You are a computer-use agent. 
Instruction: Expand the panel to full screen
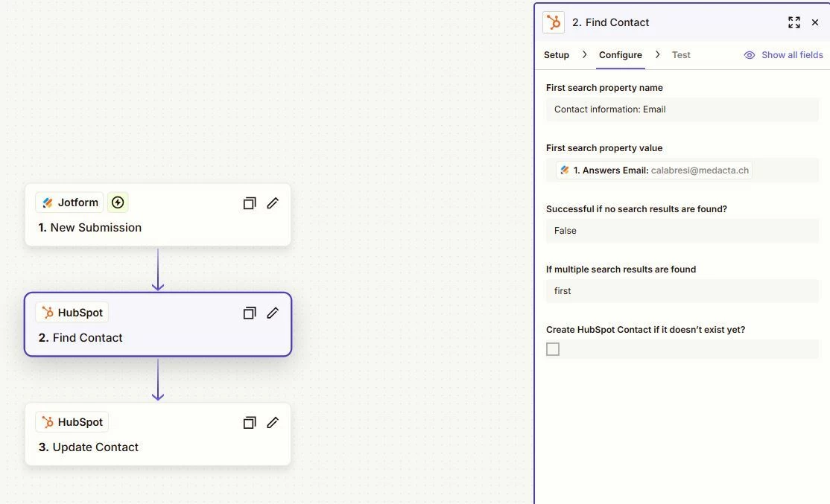(794, 22)
